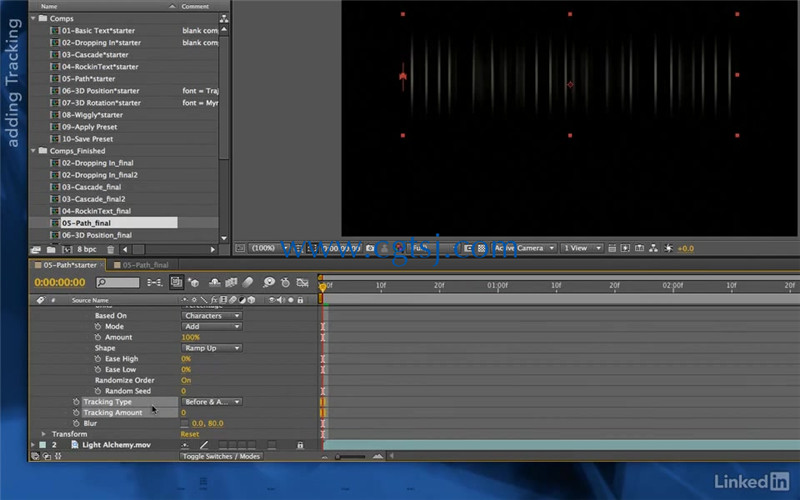Click the Interpret Footage icon in the Project panel
The width and height of the screenshot is (800, 500).
(x=36, y=249)
